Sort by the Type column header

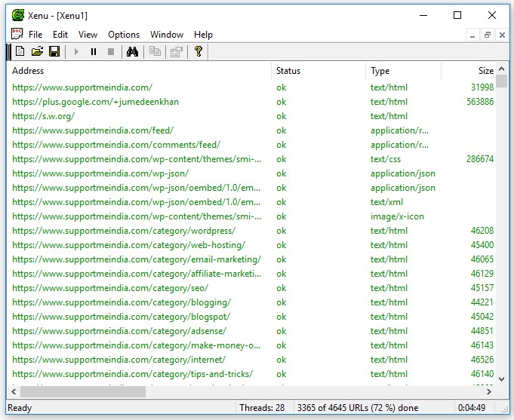pyautogui.click(x=404, y=71)
